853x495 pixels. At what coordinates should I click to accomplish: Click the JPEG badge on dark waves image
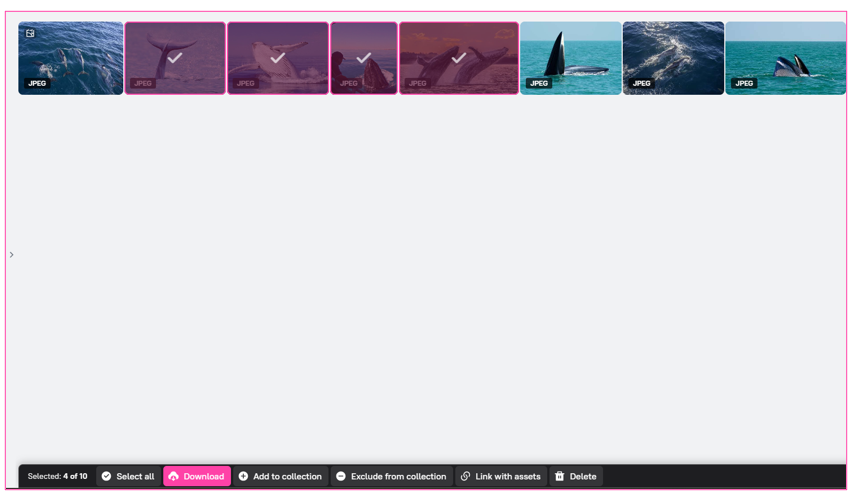tap(642, 83)
